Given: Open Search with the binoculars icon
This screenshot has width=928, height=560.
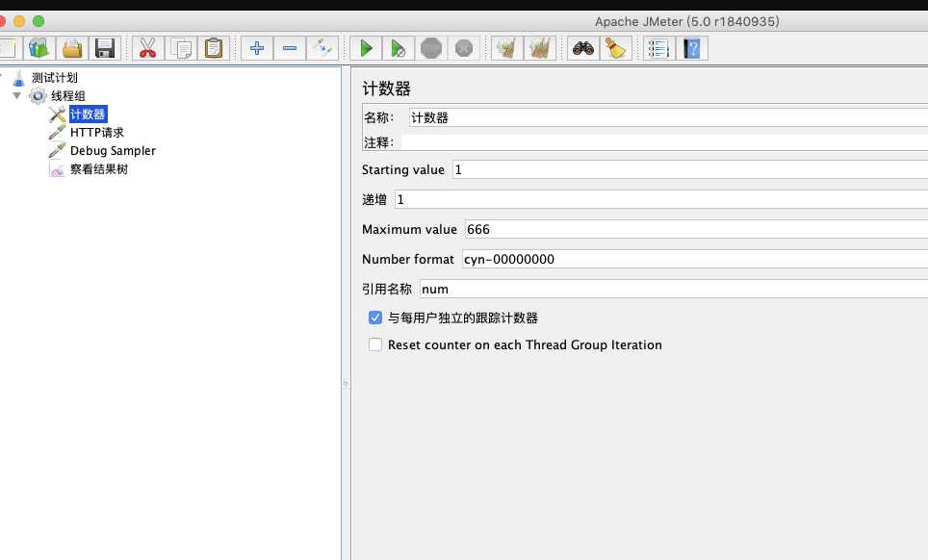Looking at the screenshot, I should click(583, 48).
